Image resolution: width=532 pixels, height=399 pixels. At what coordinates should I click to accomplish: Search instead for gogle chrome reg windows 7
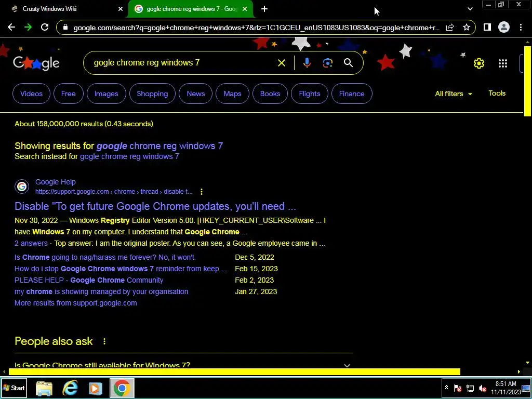pyautogui.click(x=129, y=156)
